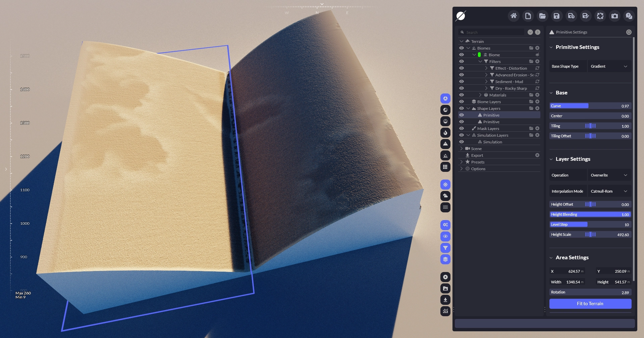Screen dimensions: 644x338
Task: Click the Home icon in the top toolbar
Action: pos(514,16)
